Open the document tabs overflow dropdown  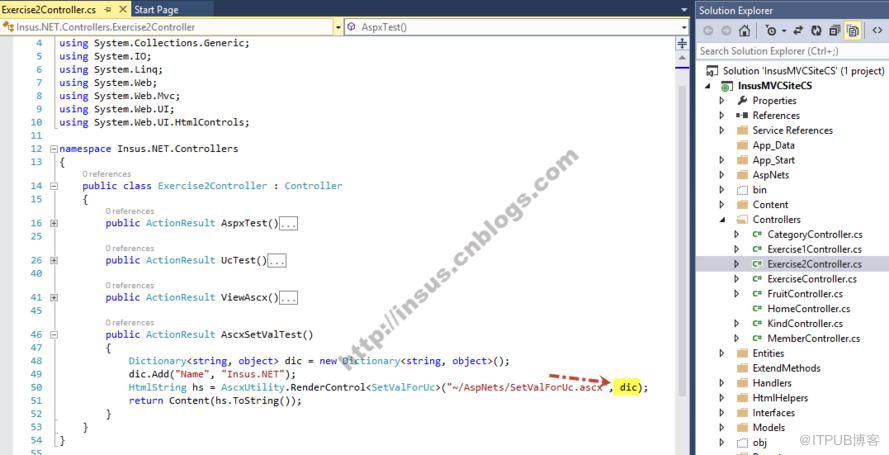pyautogui.click(x=684, y=10)
